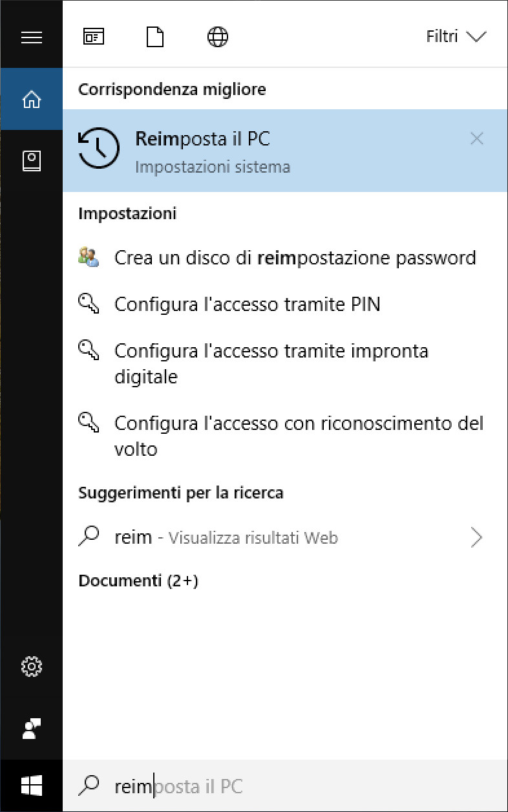
Task: Open Crea un disco di reimpostazione password
Action: pos(295,258)
